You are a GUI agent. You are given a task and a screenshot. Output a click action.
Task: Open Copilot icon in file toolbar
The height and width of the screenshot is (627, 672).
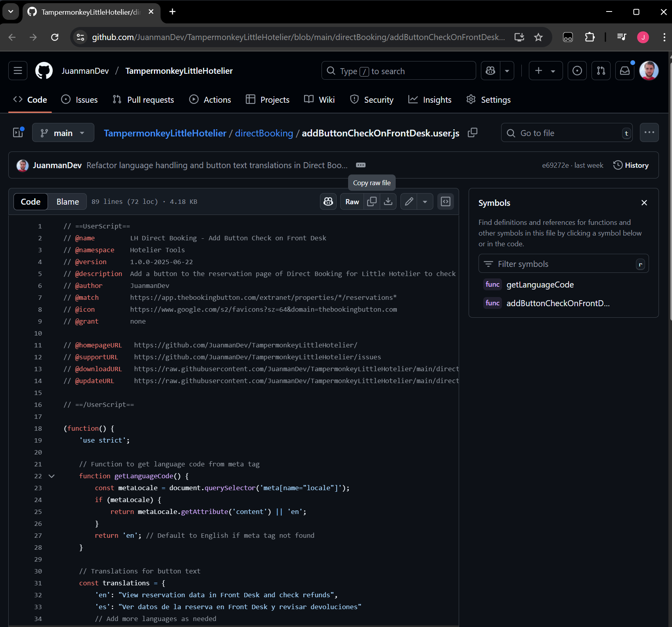point(328,201)
